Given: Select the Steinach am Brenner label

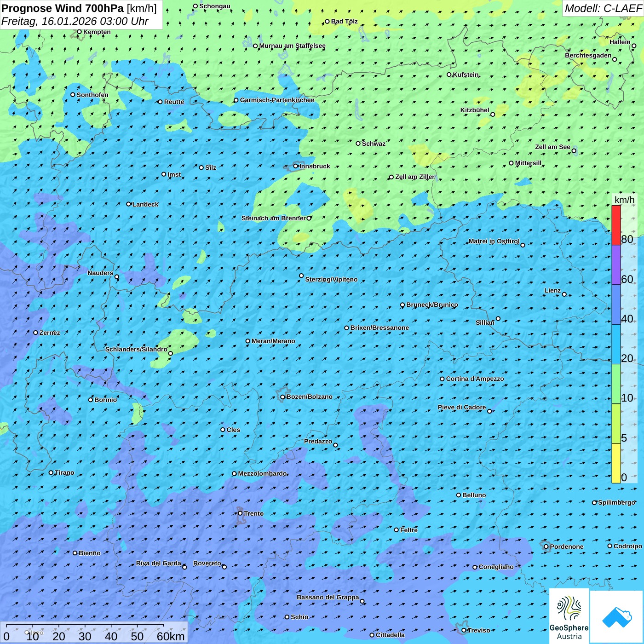Looking at the screenshot, I should pos(273,218).
